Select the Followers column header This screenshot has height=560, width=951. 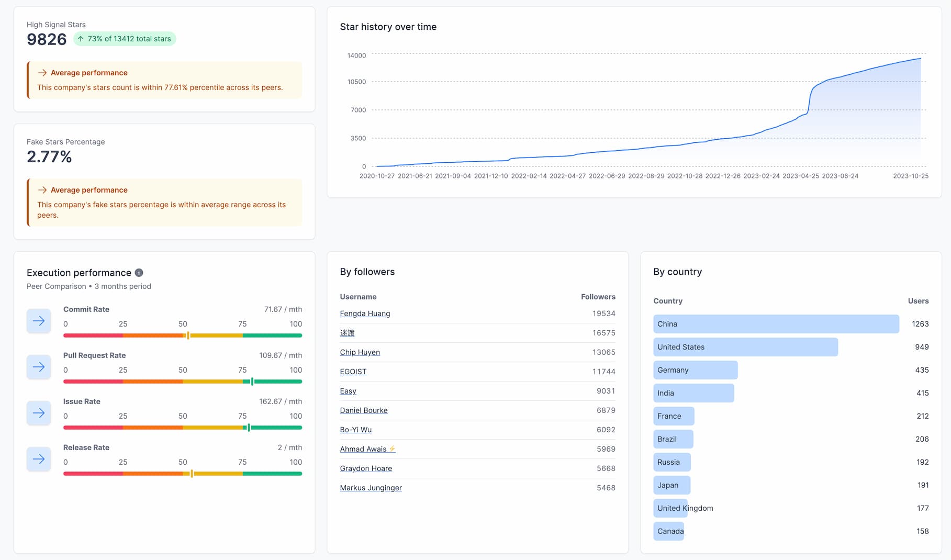598,297
